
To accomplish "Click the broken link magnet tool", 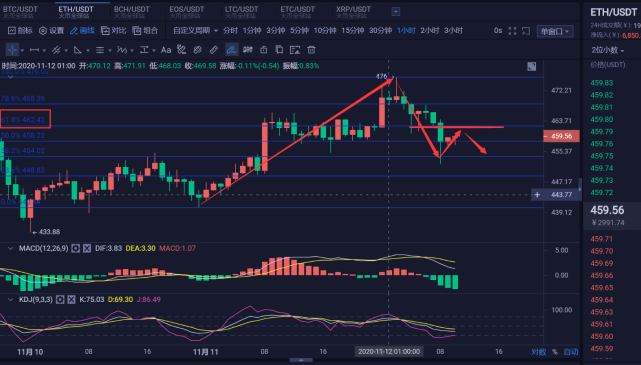I will tap(182, 50).
